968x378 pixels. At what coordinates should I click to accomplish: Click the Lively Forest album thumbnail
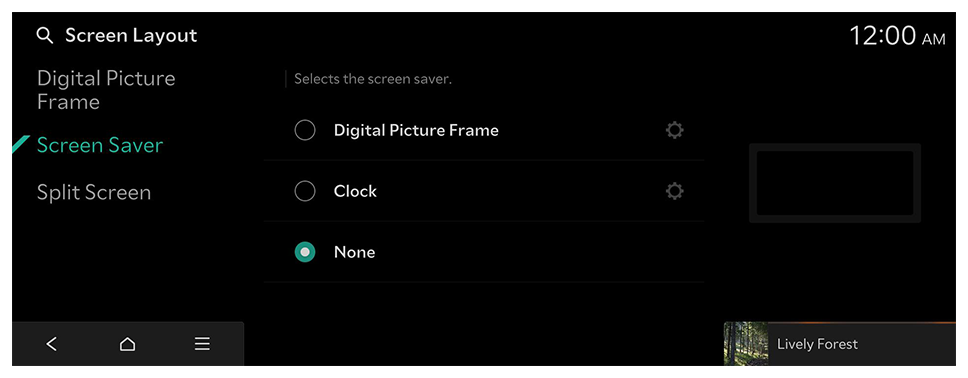(x=746, y=343)
